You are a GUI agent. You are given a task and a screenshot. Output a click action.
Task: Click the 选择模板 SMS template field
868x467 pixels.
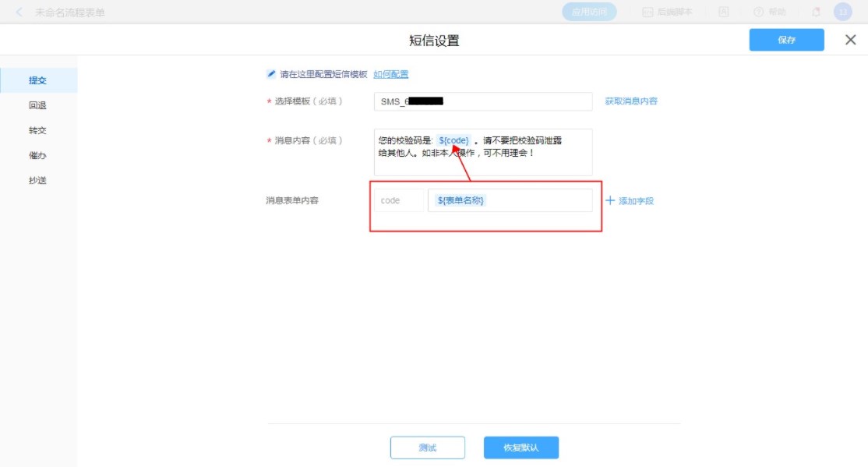point(483,101)
